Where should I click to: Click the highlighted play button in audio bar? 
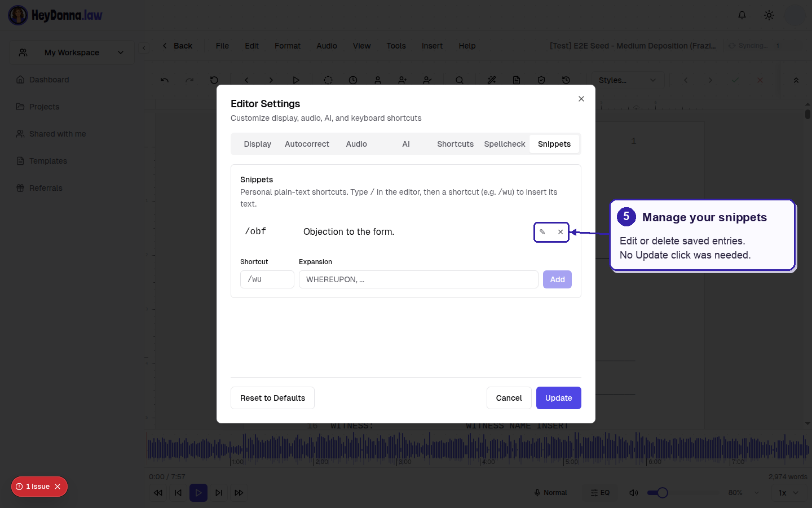coord(198,493)
